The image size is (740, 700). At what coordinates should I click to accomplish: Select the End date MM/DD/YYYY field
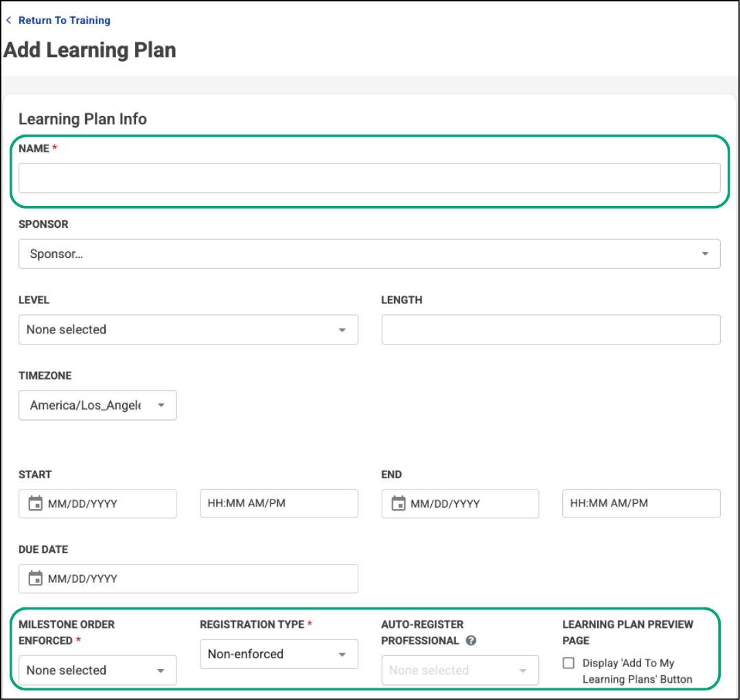point(470,504)
